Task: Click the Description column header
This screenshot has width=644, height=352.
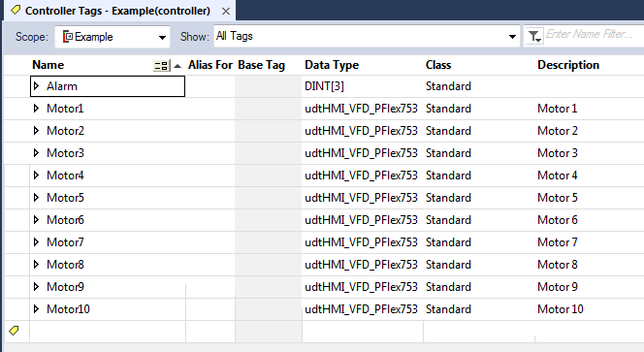Action: [x=568, y=65]
